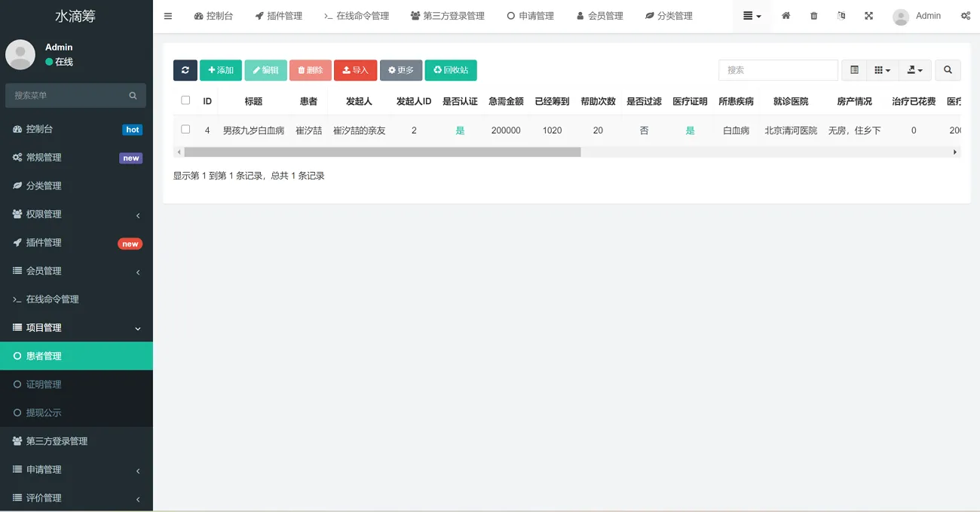Click the refresh icon button
The height and width of the screenshot is (512, 980).
(185, 70)
